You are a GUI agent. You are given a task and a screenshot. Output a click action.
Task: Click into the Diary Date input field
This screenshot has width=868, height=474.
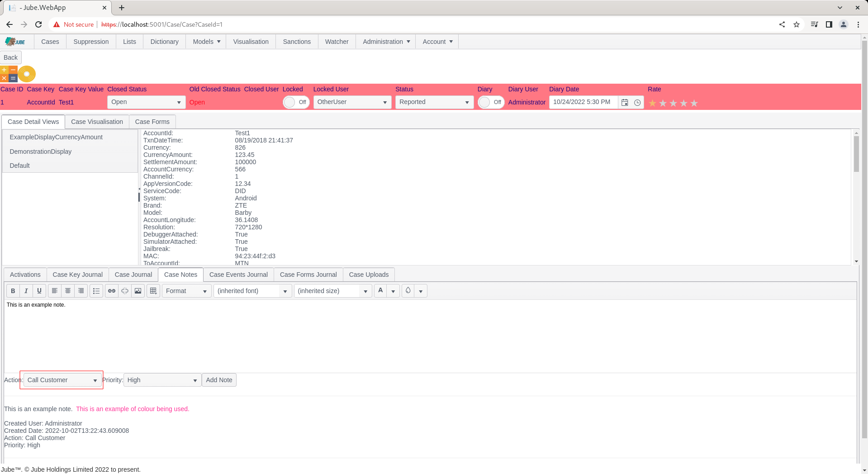pos(583,102)
